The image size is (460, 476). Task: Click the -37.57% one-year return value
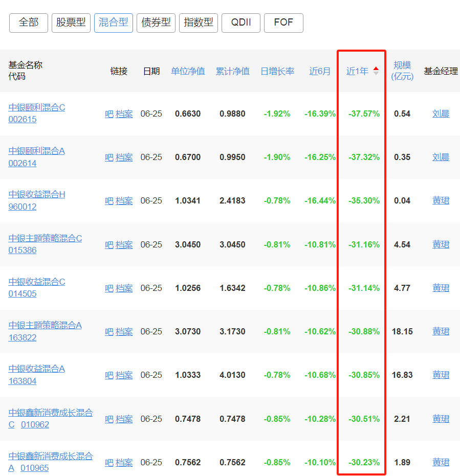(364, 114)
